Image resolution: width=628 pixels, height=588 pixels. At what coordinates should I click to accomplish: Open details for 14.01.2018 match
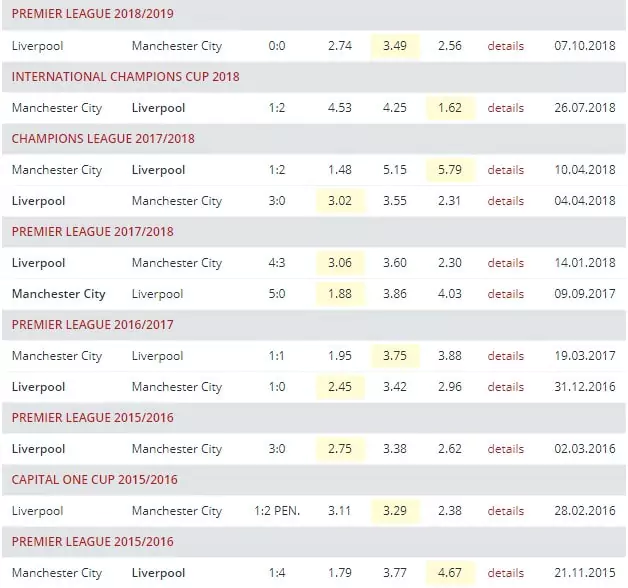[x=505, y=263]
